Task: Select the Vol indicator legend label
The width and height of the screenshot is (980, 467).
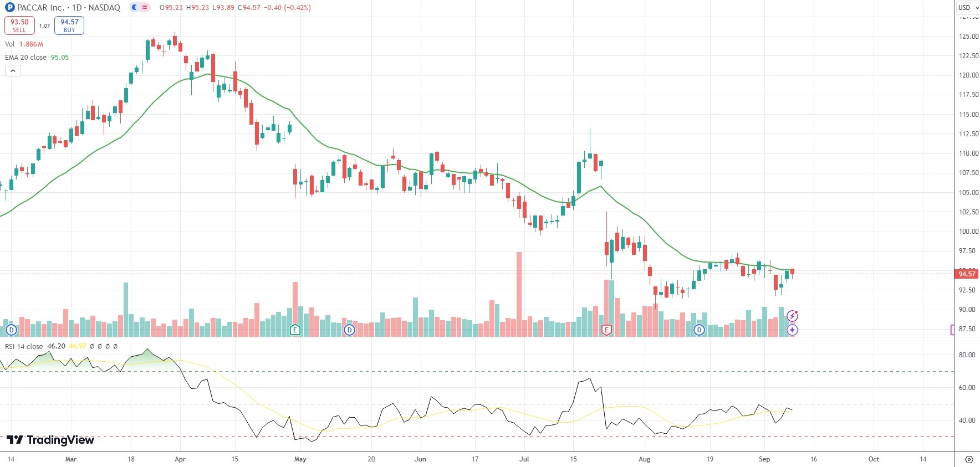Action: (10, 44)
